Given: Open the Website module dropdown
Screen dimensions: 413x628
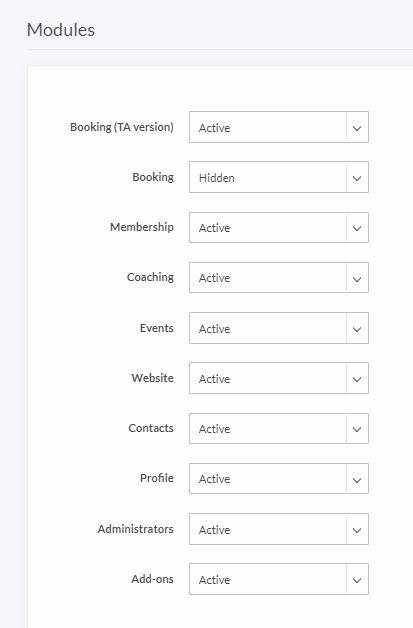Looking at the screenshot, I should 279,378.
